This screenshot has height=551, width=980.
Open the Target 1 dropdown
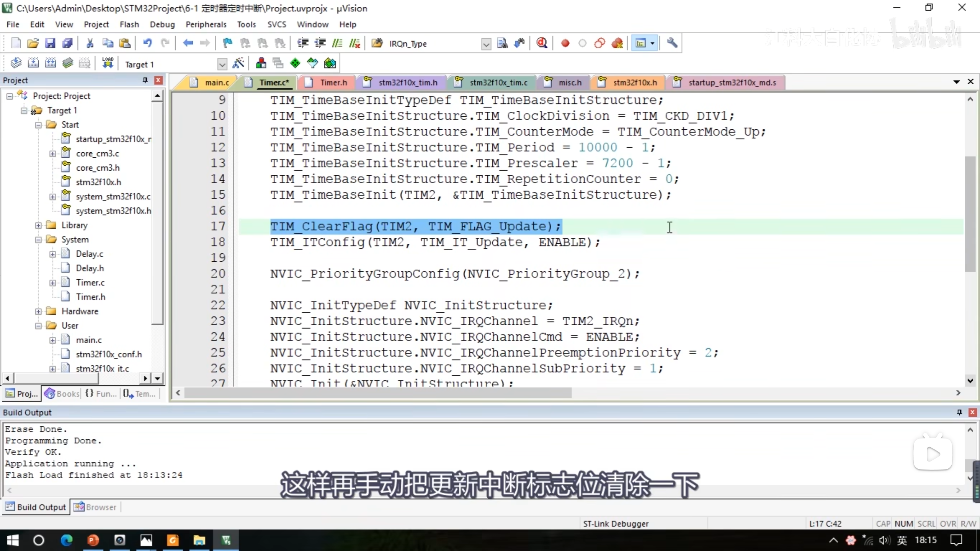(x=222, y=64)
